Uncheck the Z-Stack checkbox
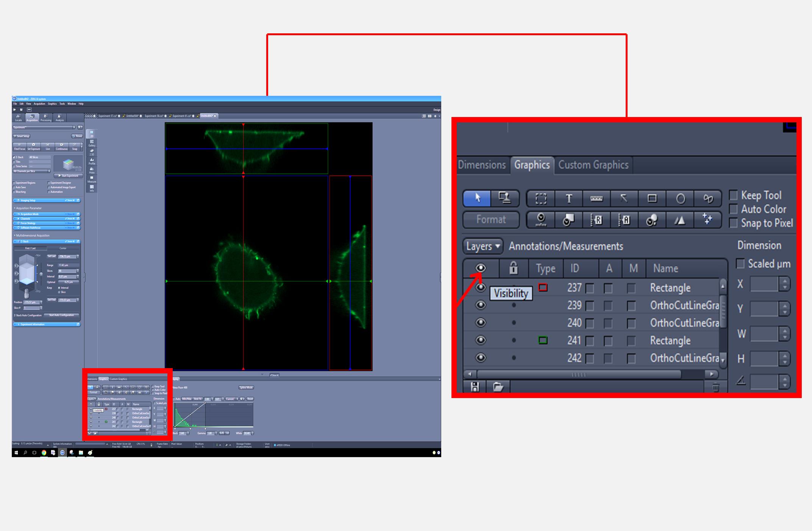Viewport: 812px width, 531px height. [14, 157]
